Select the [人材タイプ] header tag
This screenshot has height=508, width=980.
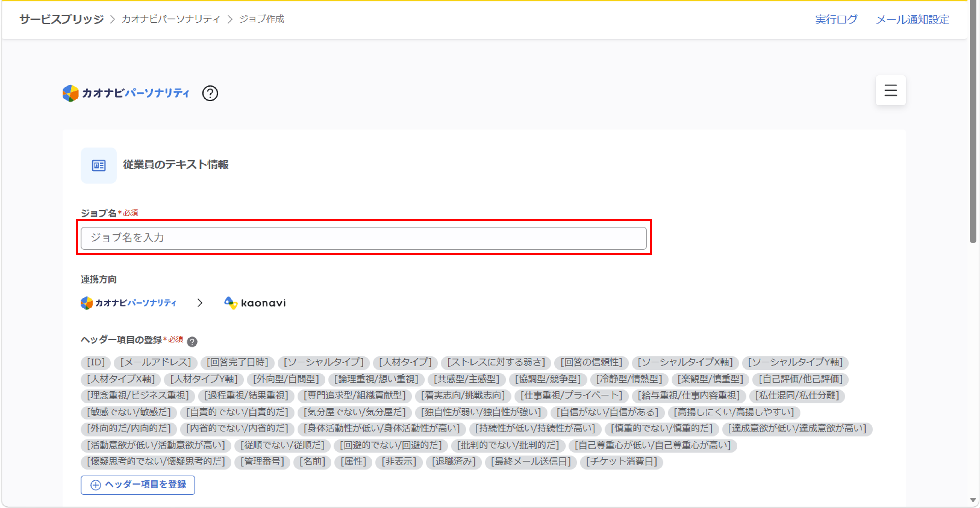(x=405, y=362)
